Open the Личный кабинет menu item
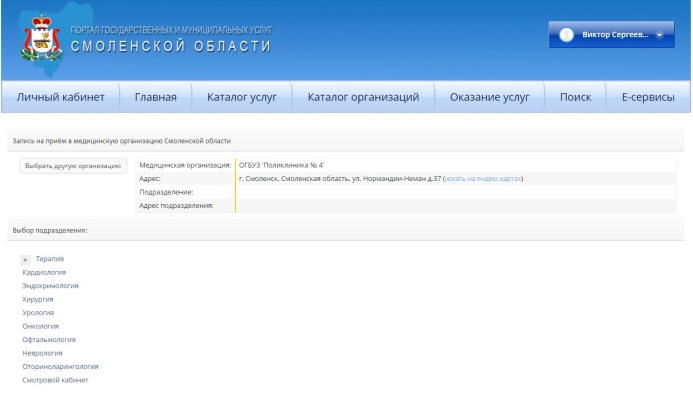This screenshot has height=397, width=693. tap(61, 97)
